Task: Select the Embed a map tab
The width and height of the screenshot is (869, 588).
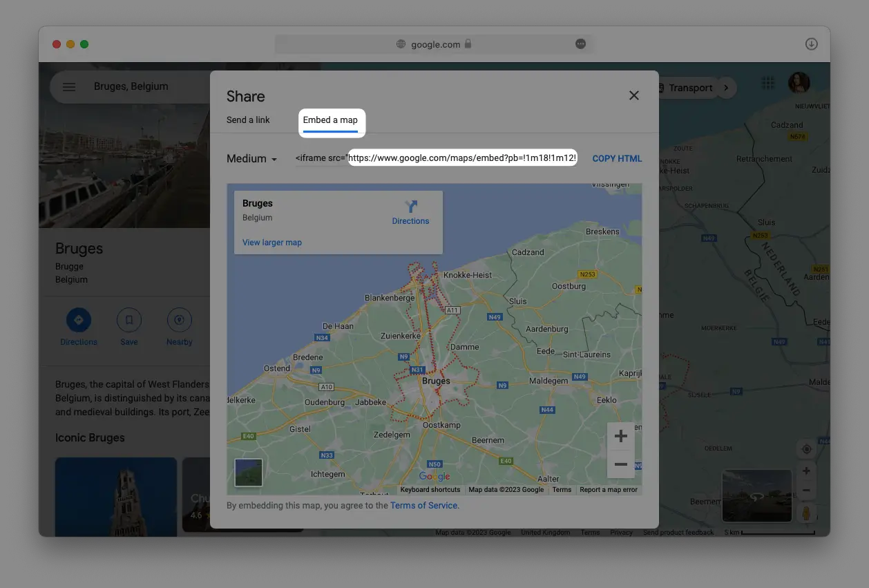Action: click(x=330, y=120)
